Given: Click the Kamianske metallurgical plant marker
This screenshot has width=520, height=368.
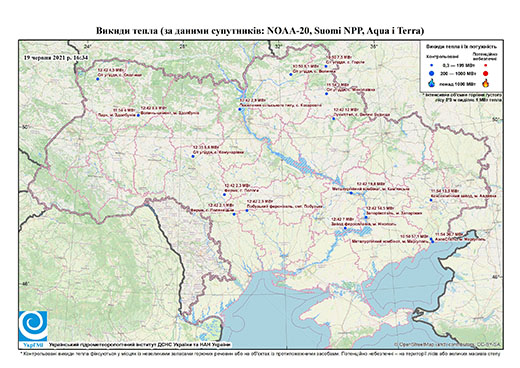Looking at the screenshot, I should [x=351, y=193].
